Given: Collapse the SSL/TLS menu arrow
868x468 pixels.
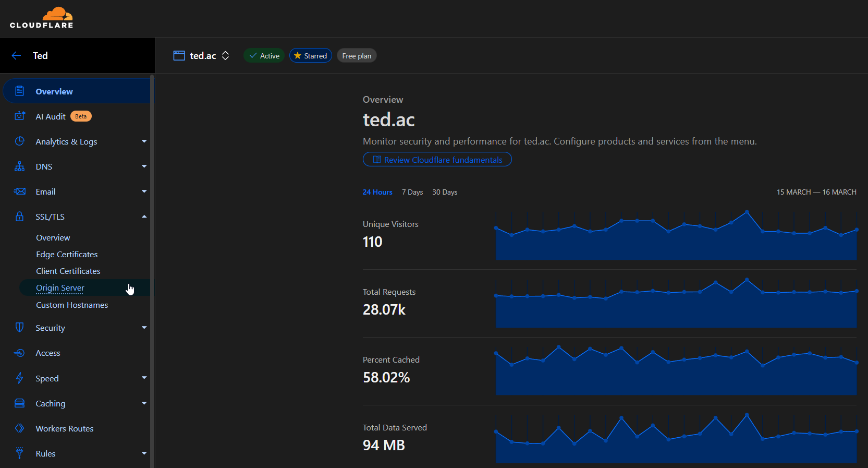Looking at the screenshot, I should (144, 217).
